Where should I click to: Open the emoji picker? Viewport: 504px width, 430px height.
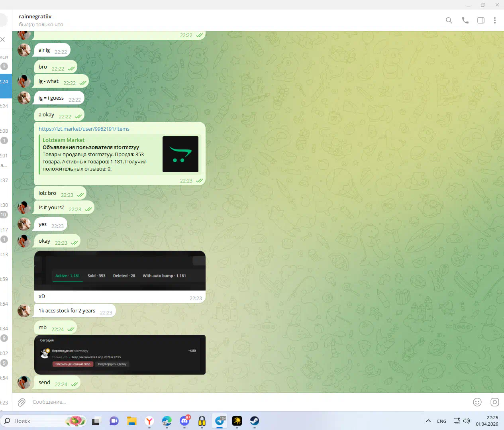[x=477, y=402]
